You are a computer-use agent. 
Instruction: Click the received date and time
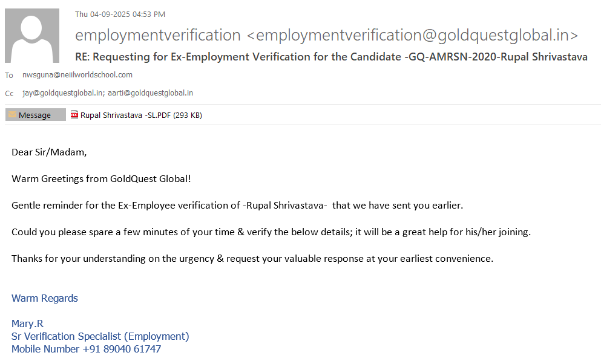120,15
